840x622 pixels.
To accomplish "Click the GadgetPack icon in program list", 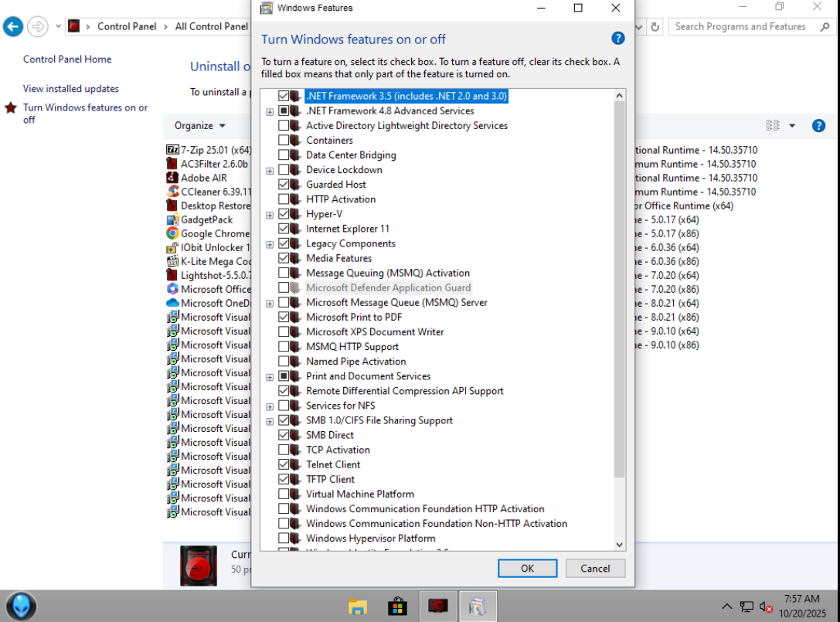I will point(172,219).
